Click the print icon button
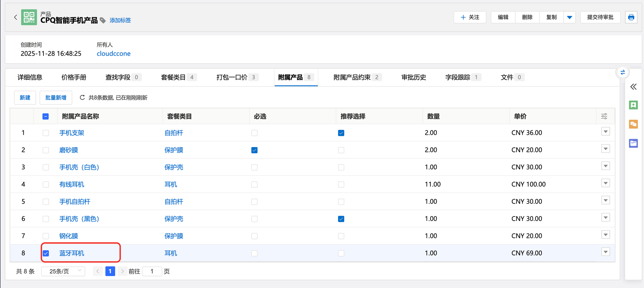 [631, 17]
